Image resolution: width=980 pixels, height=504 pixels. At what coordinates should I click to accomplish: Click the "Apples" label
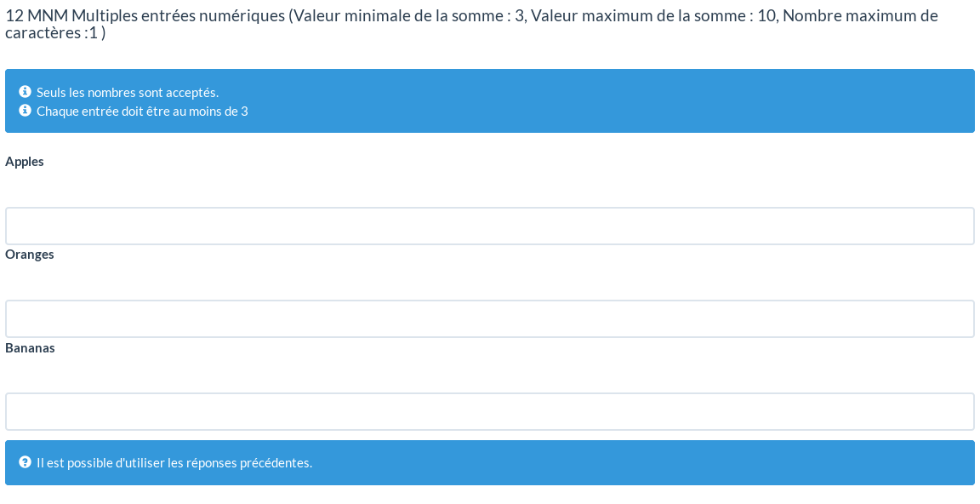(x=25, y=162)
